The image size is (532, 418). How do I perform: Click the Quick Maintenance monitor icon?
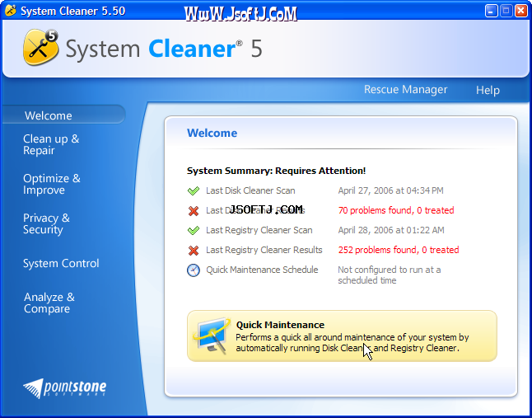click(212, 336)
